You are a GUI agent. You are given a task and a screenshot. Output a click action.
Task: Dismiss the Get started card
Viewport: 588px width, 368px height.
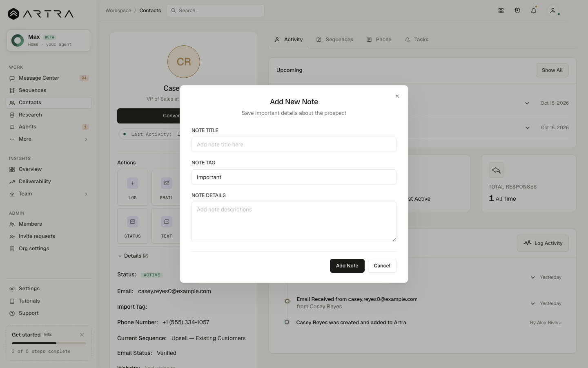tap(82, 334)
